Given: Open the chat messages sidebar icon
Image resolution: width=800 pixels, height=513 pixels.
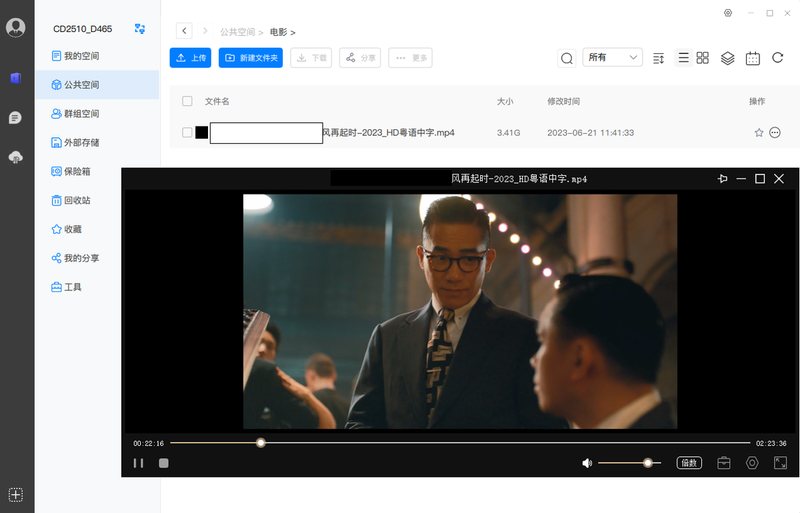Looking at the screenshot, I should coord(15,118).
